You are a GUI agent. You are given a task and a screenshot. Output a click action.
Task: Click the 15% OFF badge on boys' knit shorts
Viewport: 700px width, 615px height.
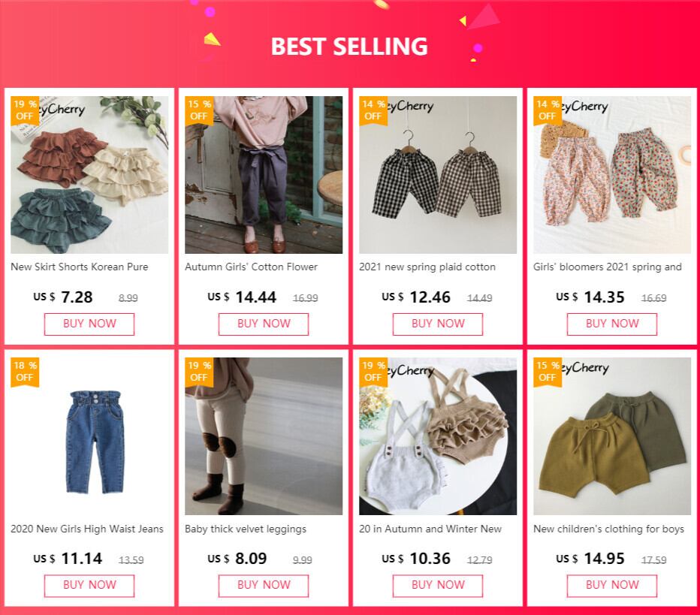(x=548, y=372)
